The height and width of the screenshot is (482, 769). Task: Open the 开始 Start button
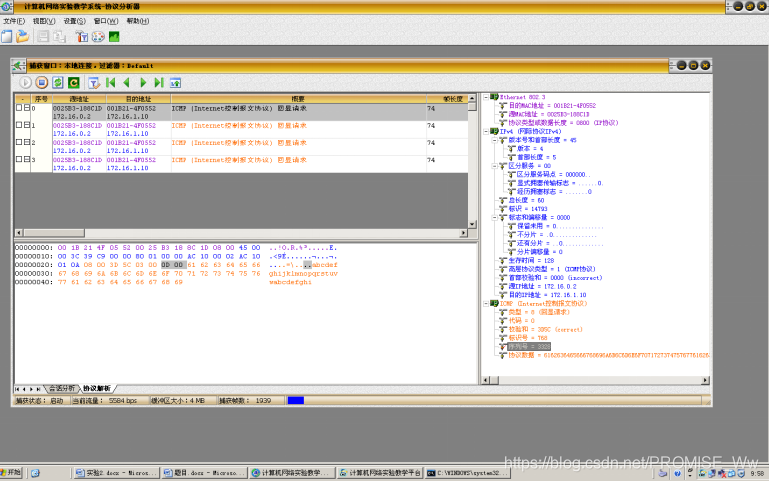coord(11,473)
